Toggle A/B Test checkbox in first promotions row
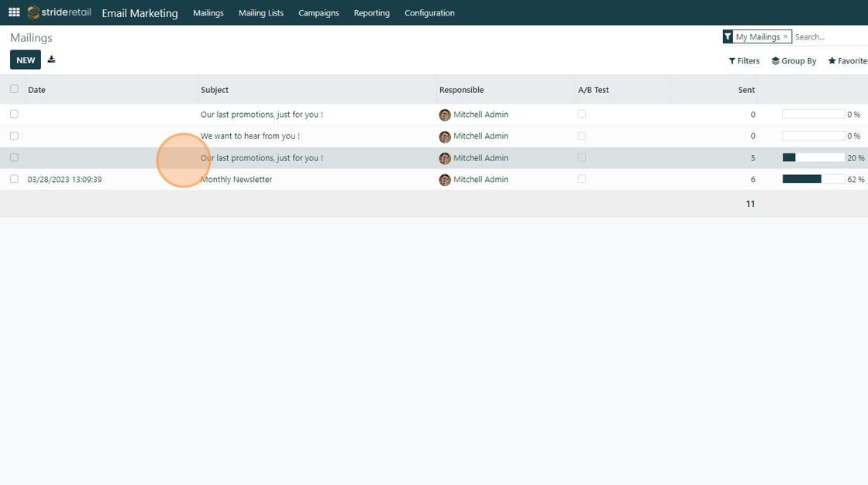The image size is (868, 485). click(582, 113)
